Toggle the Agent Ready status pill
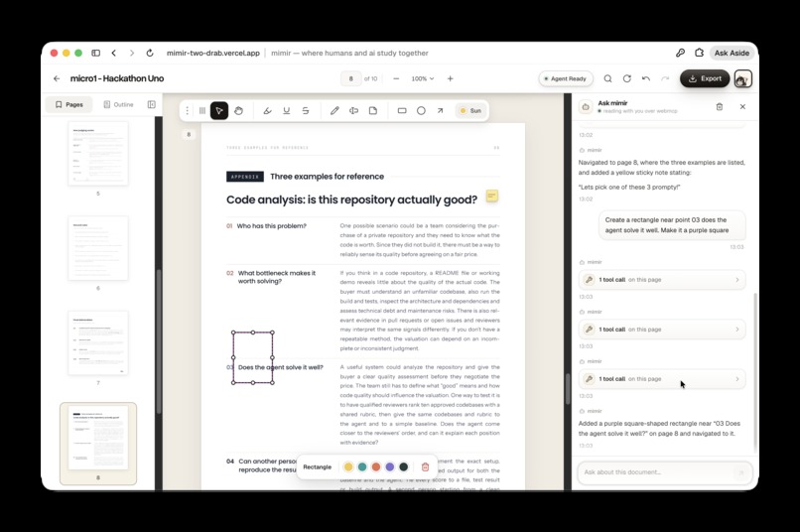800x532 pixels. 566,78
